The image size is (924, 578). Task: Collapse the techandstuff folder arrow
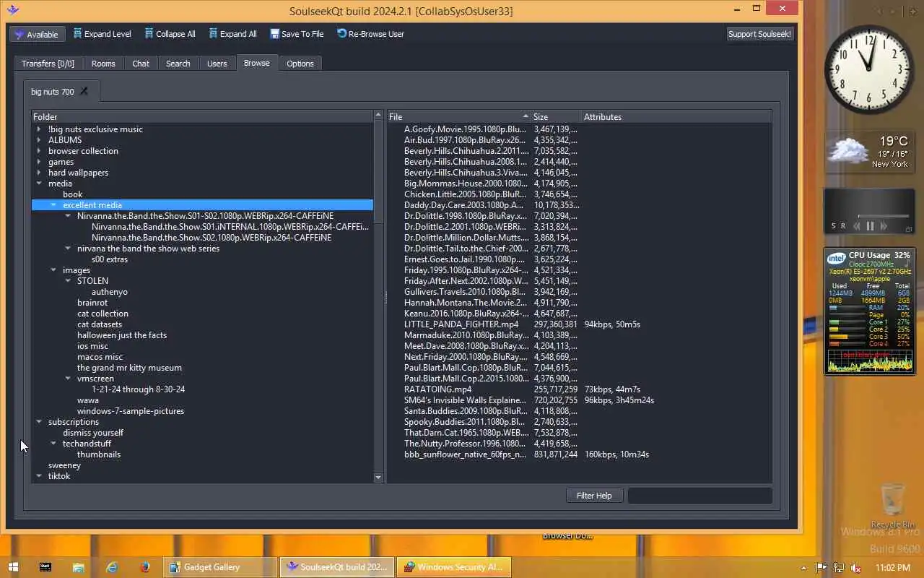[x=53, y=444]
